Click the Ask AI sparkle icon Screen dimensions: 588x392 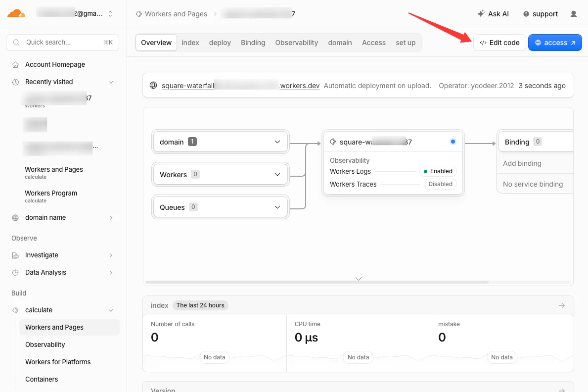tap(481, 13)
